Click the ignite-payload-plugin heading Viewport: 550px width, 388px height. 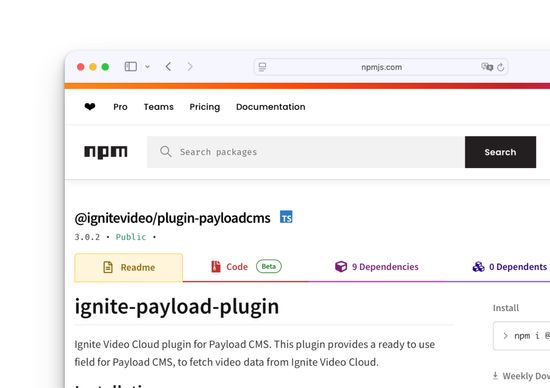coord(177,306)
